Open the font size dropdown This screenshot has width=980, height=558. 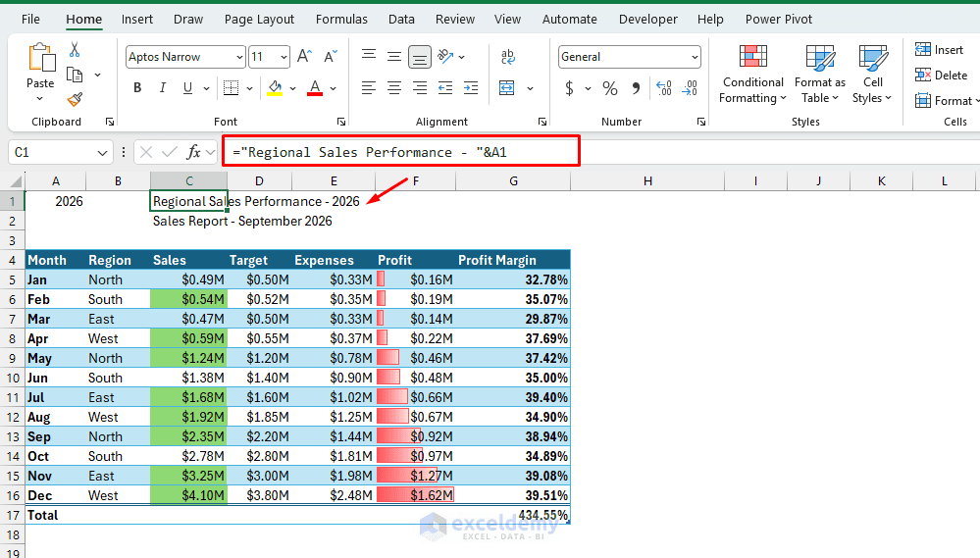tap(284, 57)
